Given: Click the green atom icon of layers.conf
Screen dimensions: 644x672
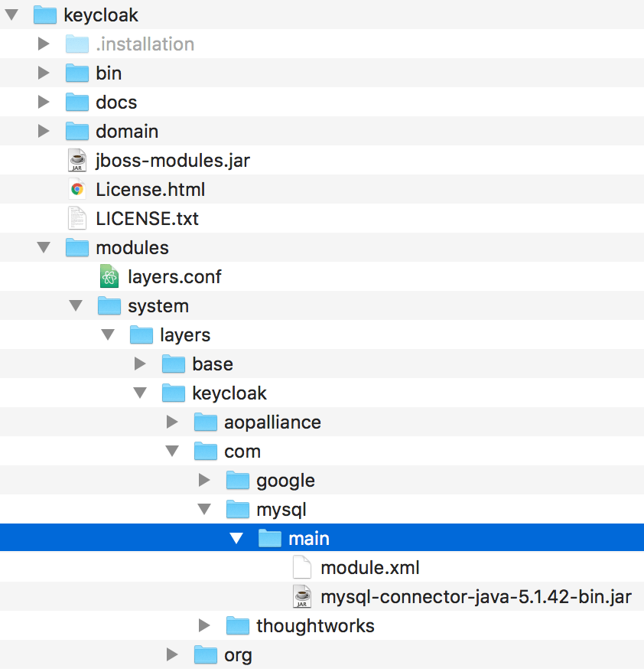Looking at the screenshot, I should point(109,276).
